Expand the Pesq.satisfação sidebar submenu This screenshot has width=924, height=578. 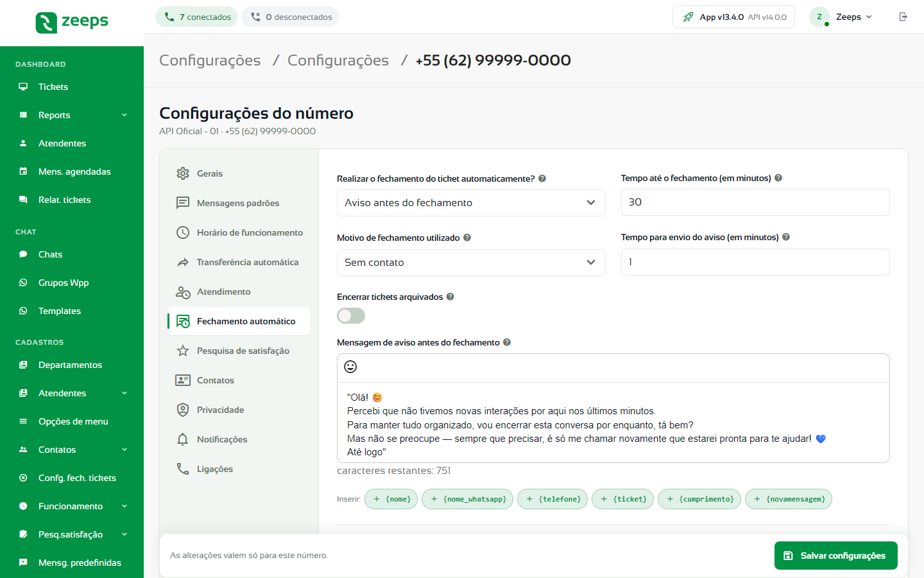124,534
